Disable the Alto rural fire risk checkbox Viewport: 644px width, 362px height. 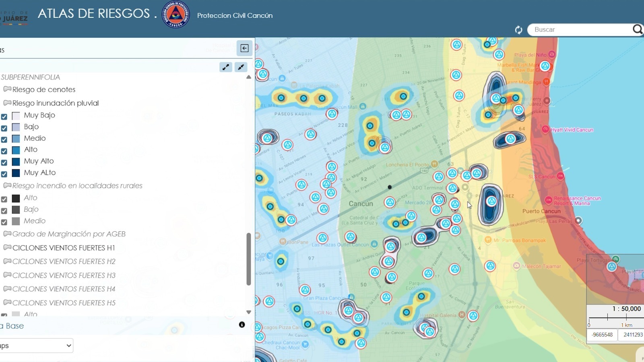click(x=4, y=199)
